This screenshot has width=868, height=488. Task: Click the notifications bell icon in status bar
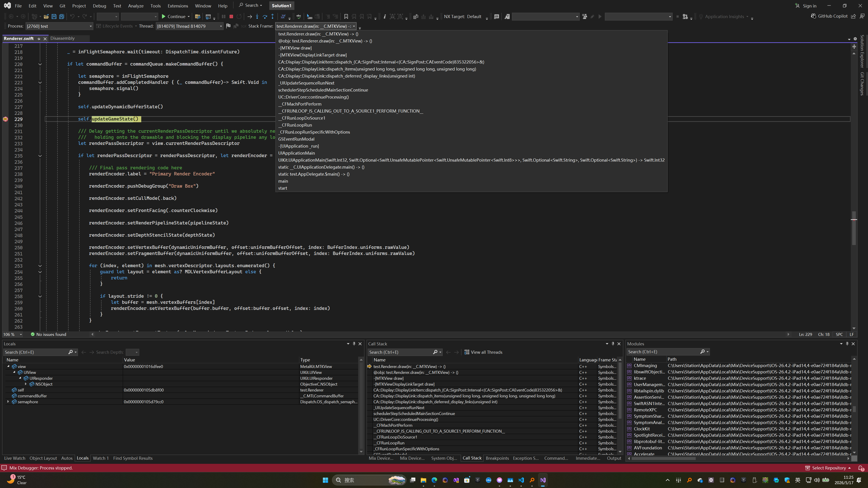[x=861, y=468]
